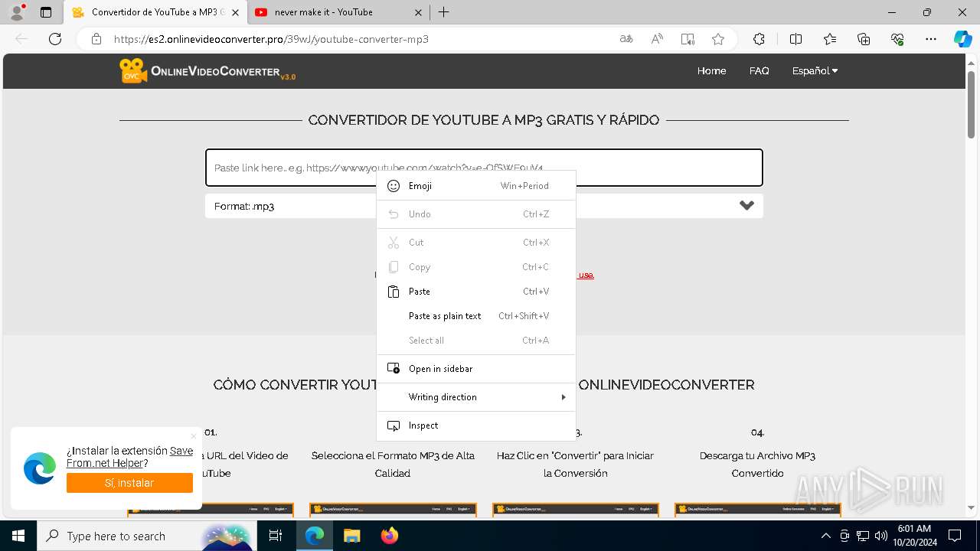
Task: Open the favorites list icon
Action: pyautogui.click(x=830, y=39)
